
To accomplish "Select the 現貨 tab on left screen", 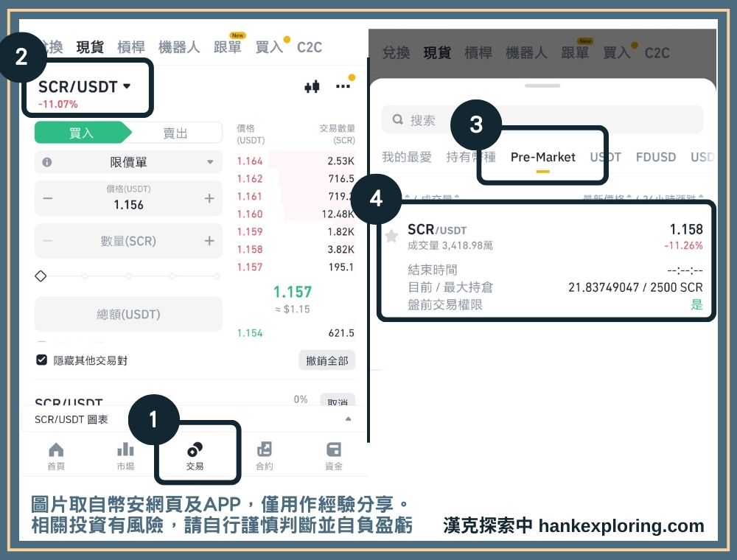I will pos(90,47).
